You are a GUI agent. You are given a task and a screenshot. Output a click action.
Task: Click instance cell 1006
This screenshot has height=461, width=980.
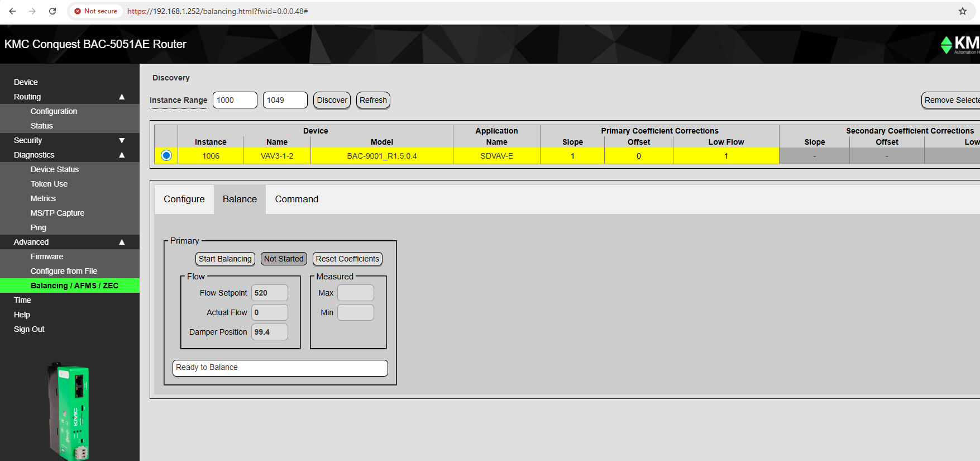pos(211,156)
